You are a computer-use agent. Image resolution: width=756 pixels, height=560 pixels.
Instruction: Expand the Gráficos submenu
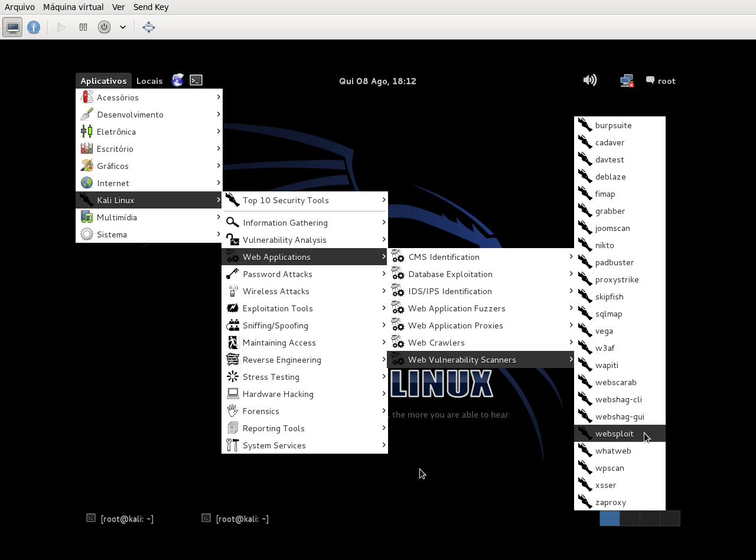tap(149, 166)
